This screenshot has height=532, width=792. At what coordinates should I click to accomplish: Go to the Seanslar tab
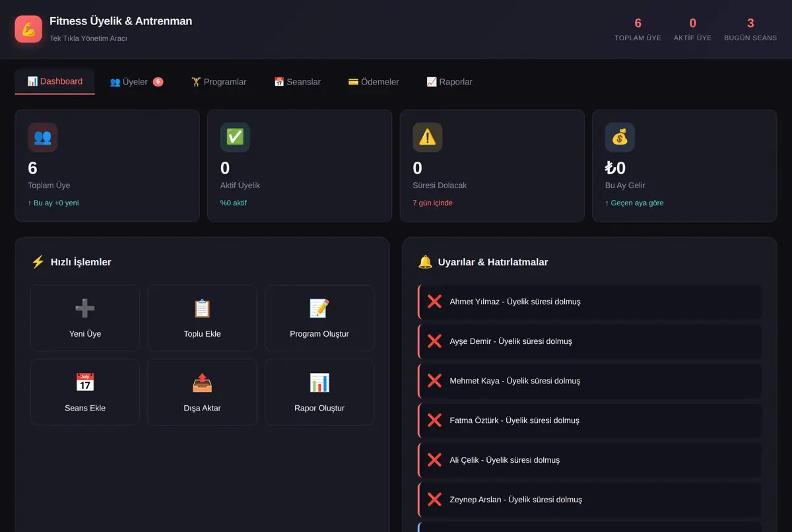[x=298, y=82]
